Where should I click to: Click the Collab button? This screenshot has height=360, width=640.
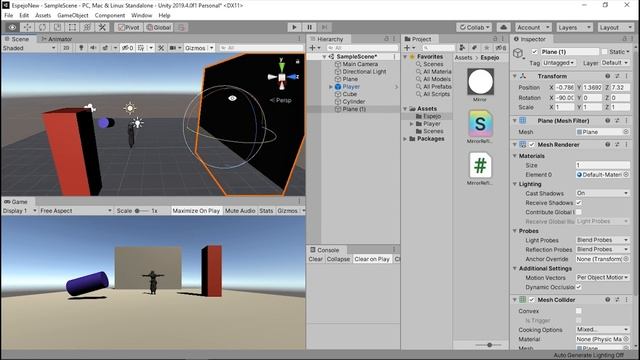474,27
